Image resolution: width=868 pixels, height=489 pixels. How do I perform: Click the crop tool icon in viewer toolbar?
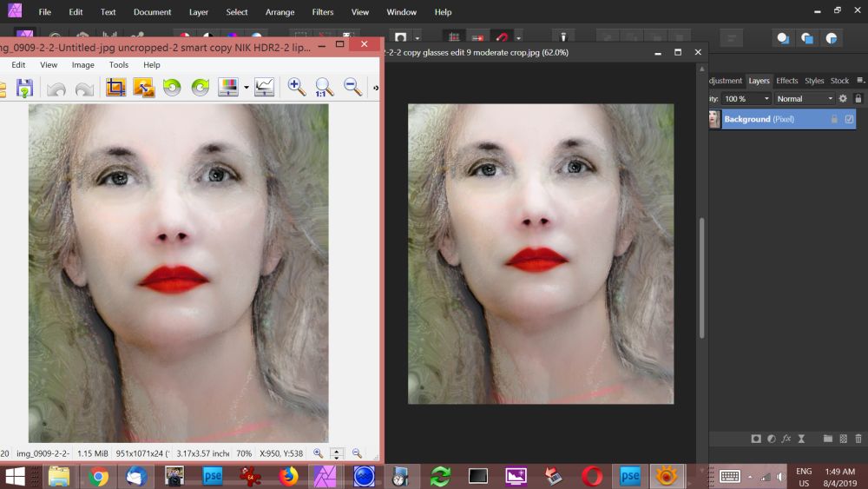tap(115, 87)
